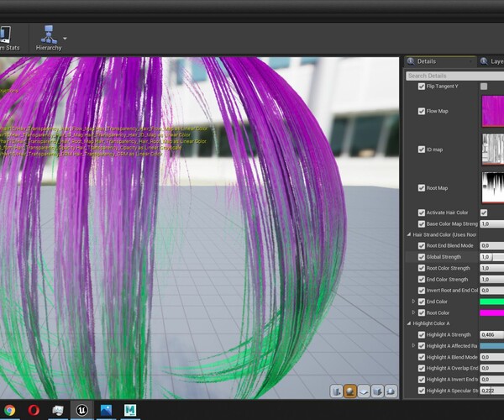Click the Root End Blend Mode value
The image size is (504, 420).
(x=491, y=246)
